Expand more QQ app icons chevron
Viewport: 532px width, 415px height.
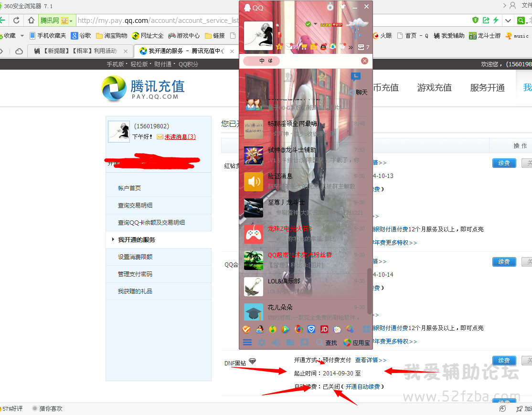[x=351, y=47]
